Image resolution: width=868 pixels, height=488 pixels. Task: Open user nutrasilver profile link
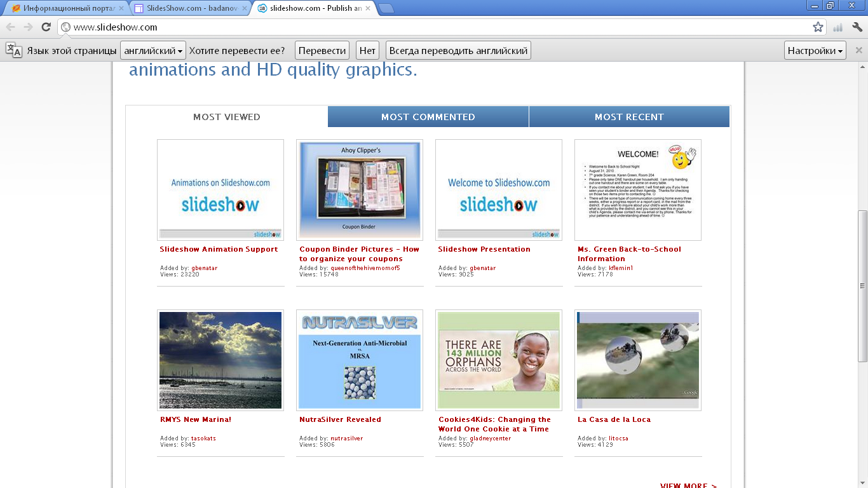(x=347, y=438)
